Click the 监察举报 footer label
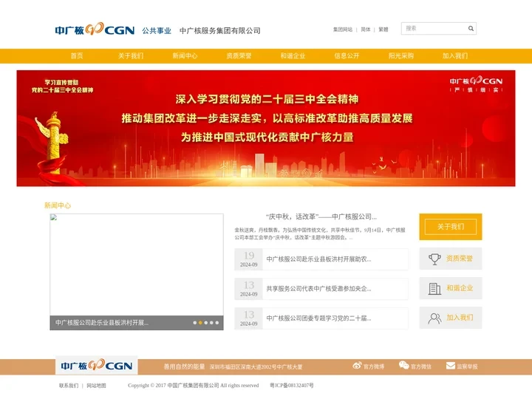Image resolution: width=532 pixels, height=399 pixels. point(467,366)
